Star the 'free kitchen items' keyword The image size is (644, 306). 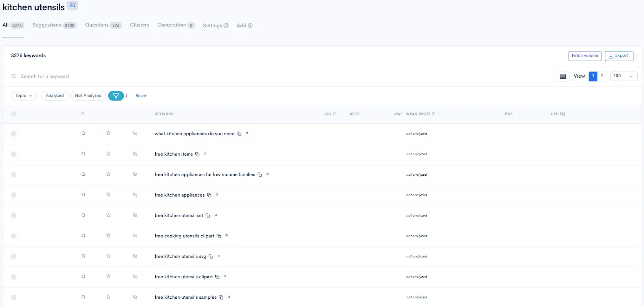click(108, 154)
